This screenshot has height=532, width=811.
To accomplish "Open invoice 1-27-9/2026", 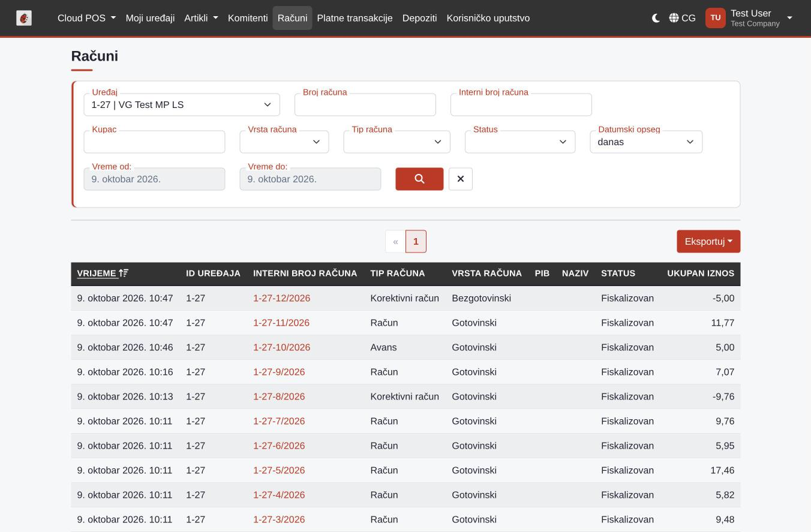I will tap(279, 372).
